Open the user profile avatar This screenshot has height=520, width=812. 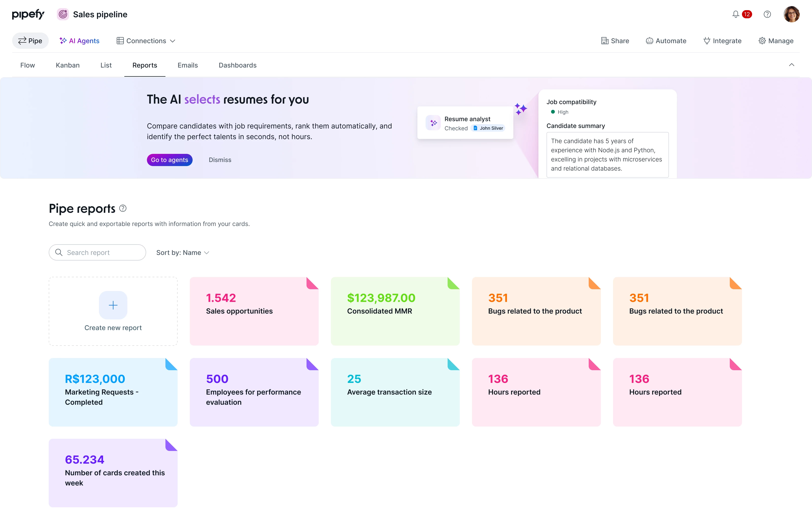(x=791, y=14)
